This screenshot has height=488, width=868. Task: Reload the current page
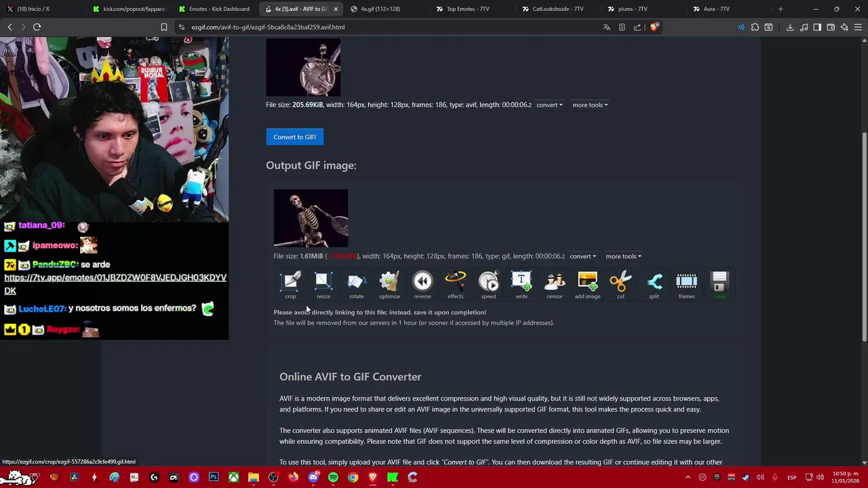coord(37,27)
